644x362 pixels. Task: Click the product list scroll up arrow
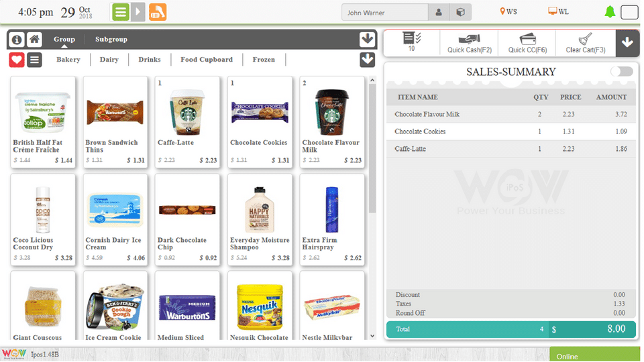tap(372, 80)
